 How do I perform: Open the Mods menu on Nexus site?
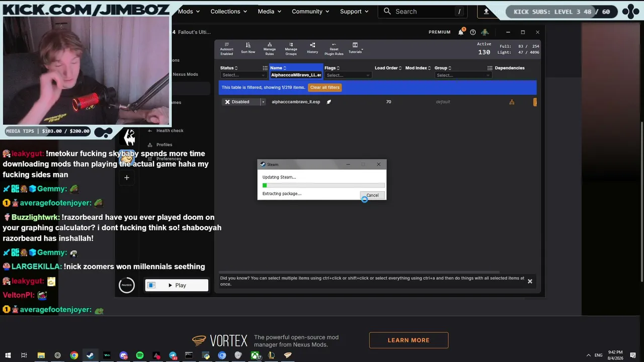[x=189, y=11]
